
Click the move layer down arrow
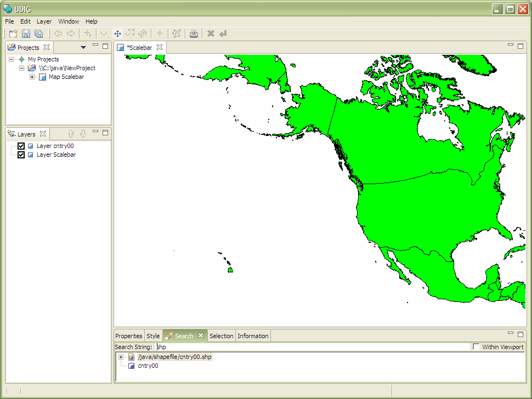(83, 134)
